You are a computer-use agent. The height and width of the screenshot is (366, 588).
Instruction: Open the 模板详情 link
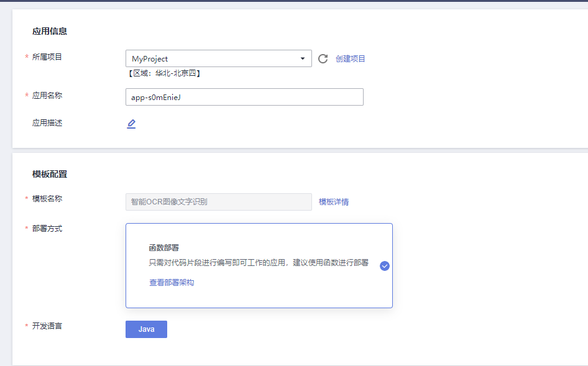click(334, 202)
